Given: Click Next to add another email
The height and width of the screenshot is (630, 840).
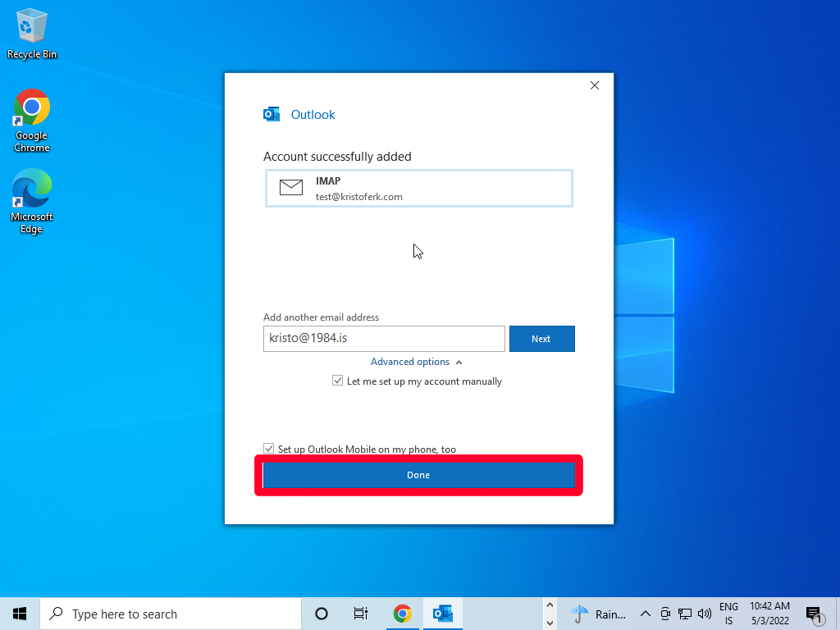Looking at the screenshot, I should pos(541,339).
